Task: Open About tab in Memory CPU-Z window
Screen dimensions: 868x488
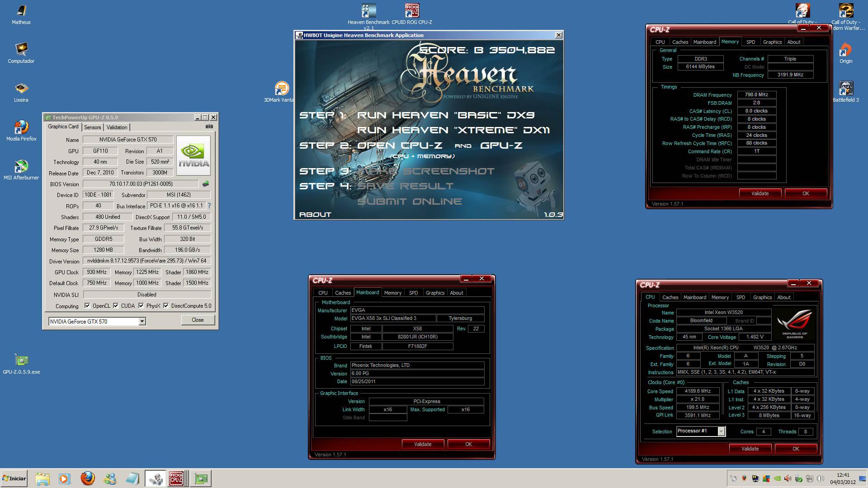Action: click(793, 42)
